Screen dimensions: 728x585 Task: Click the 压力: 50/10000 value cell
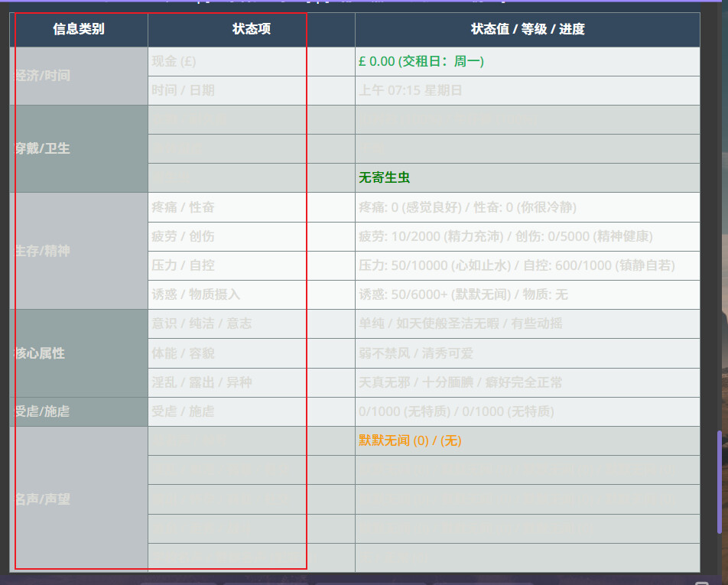[528, 265]
